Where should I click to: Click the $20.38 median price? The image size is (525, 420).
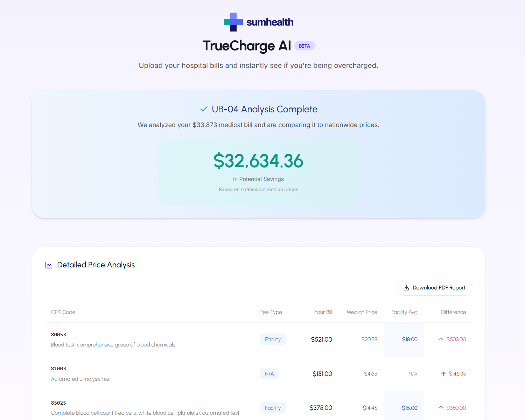coord(369,339)
